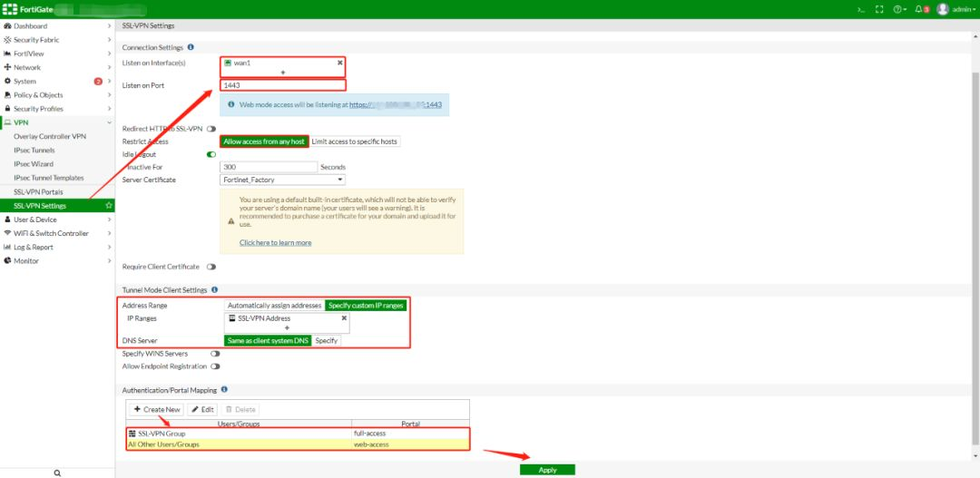Click the Monitor pie icon

(7, 260)
